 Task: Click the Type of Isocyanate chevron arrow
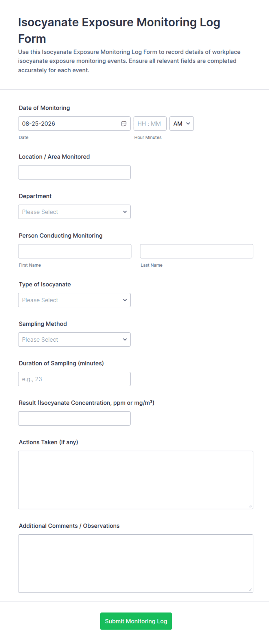(x=125, y=300)
